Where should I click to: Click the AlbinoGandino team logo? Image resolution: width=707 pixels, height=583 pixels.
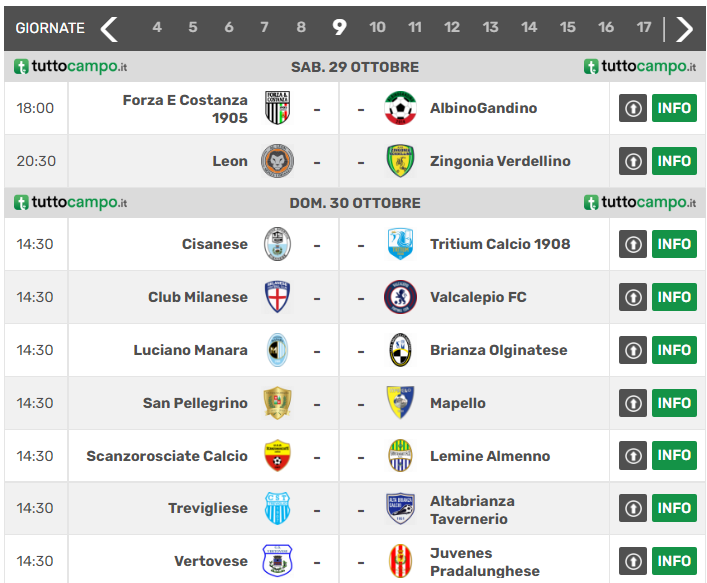click(400, 108)
